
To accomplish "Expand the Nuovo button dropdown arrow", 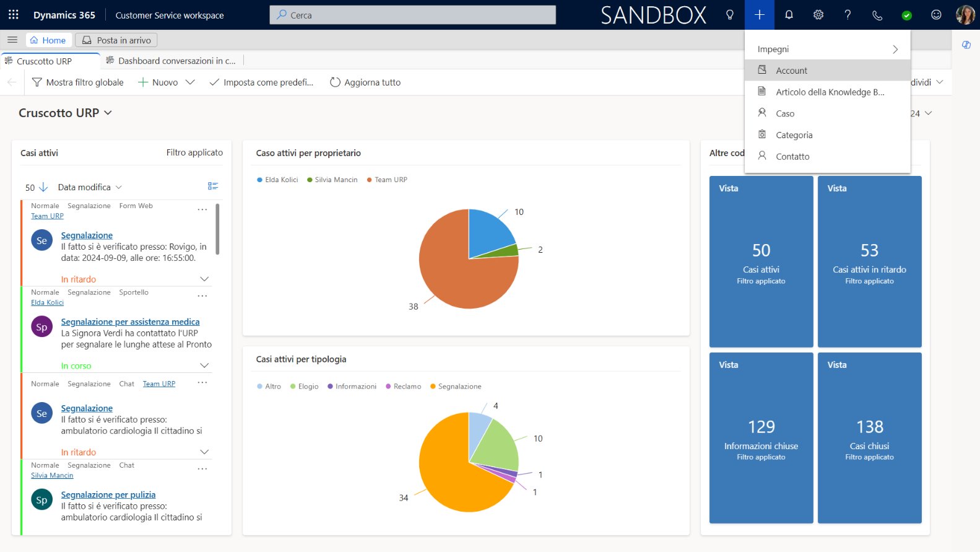I will tap(190, 82).
